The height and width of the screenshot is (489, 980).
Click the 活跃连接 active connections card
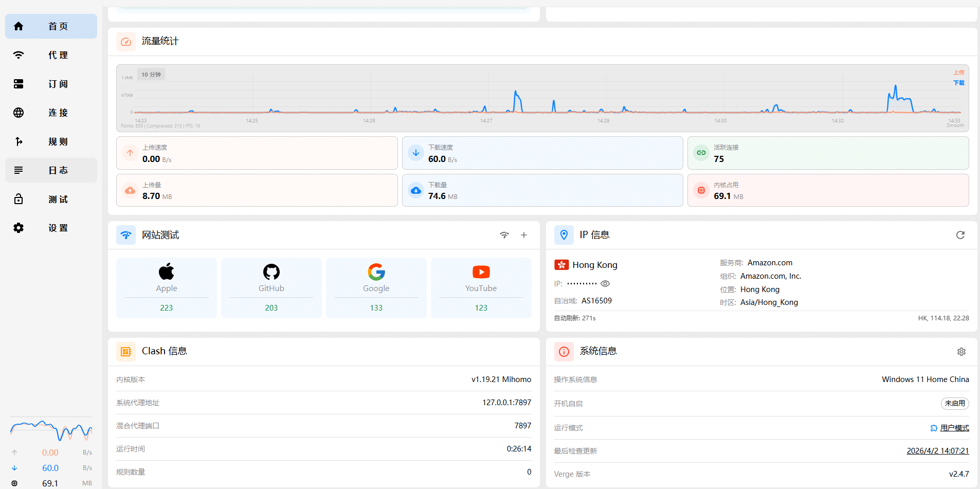point(827,153)
